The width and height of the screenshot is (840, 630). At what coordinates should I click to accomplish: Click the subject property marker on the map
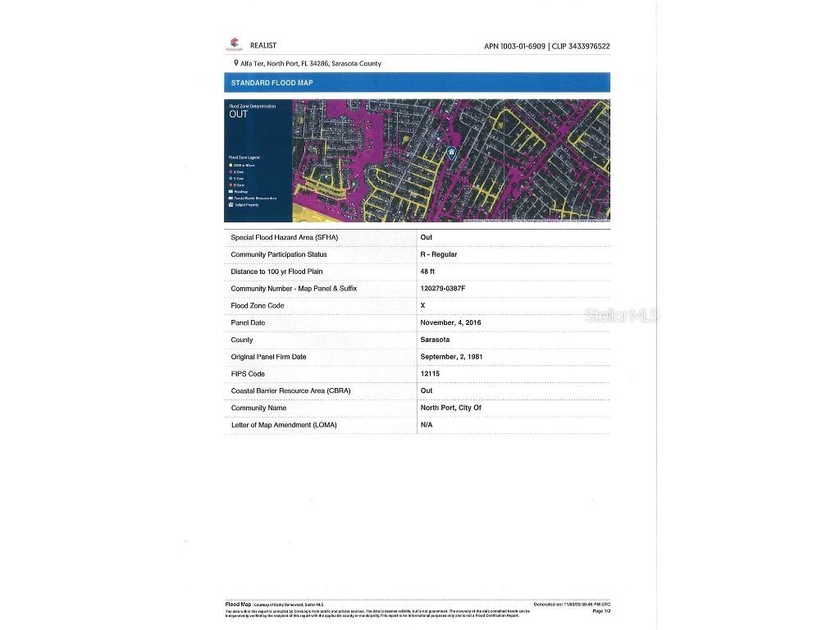pos(450,153)
